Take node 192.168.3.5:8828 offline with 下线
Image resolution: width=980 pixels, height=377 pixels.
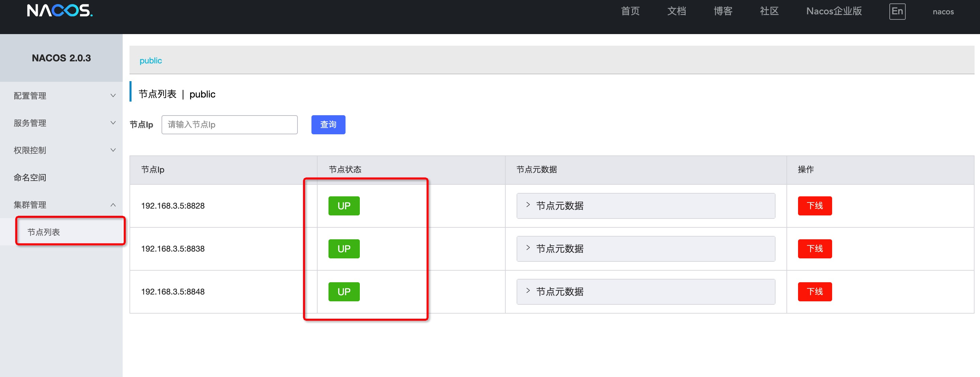pos(814,206)
